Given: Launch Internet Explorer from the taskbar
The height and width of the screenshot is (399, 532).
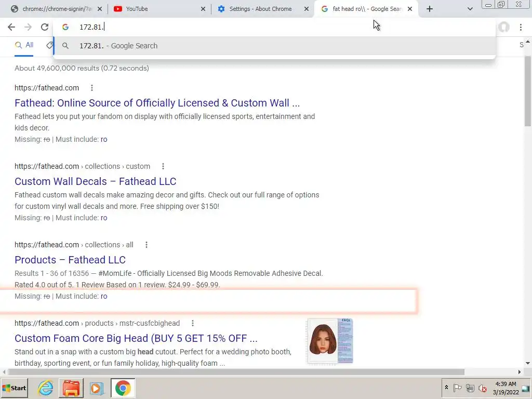Looking at the screenshot, I should click(46, 388).
